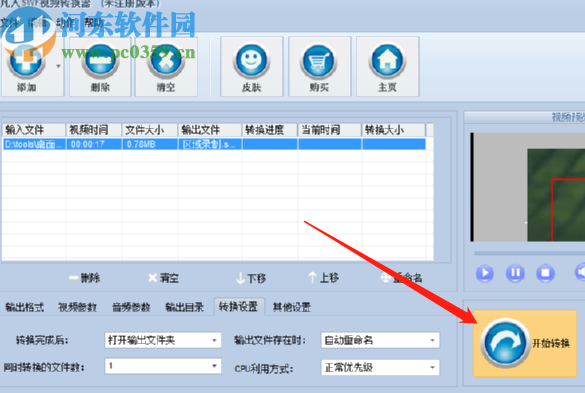This screenshot has width=585, height=393.
Task: Open the 皮肤 (Skin) toolbar icon
Action: click(252, 67)
